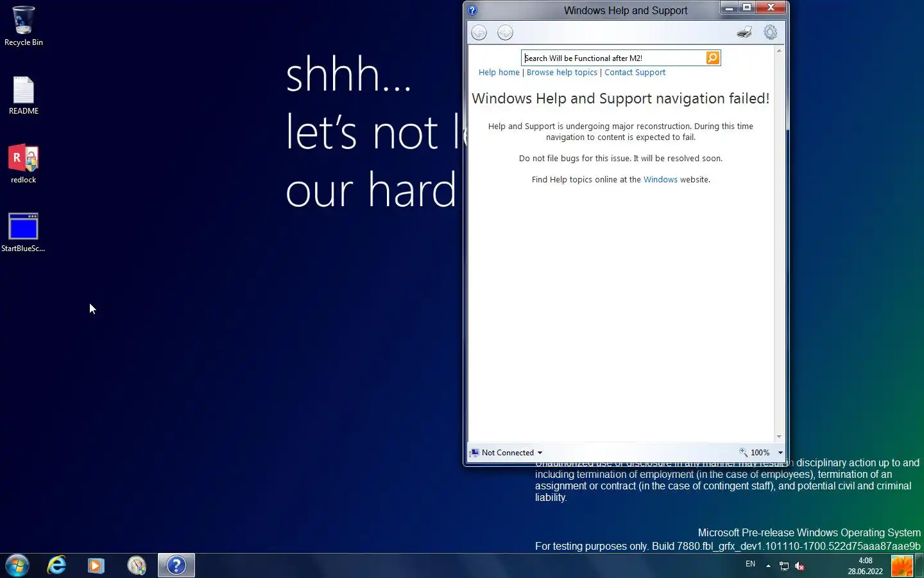
Task: Open the pinned clock-like app on the taskbar
Action: pos(137,565)
